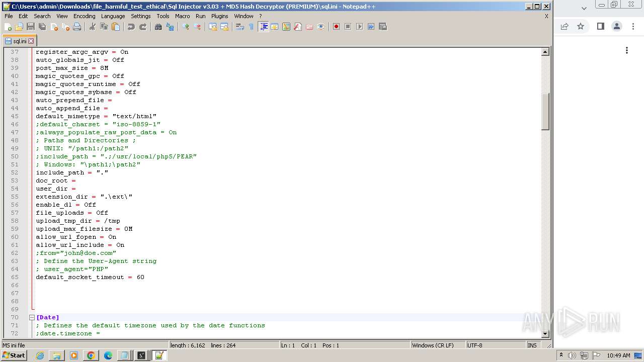Click the Close All toolbar icon

click(x=65, y=27)
